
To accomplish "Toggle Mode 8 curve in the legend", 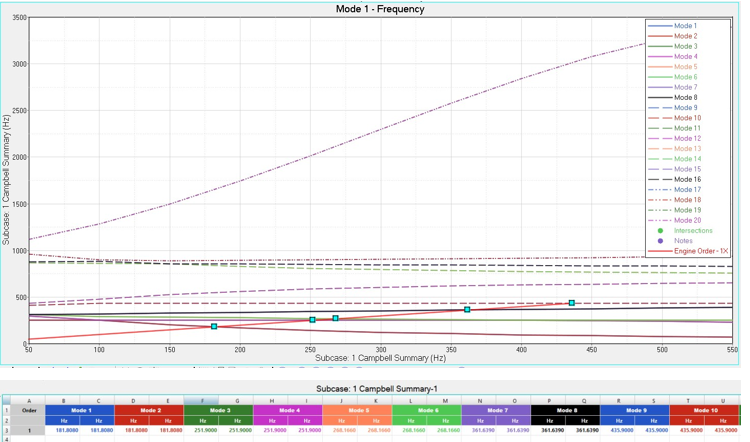I will pyautogui.click(x=685, y=98).
